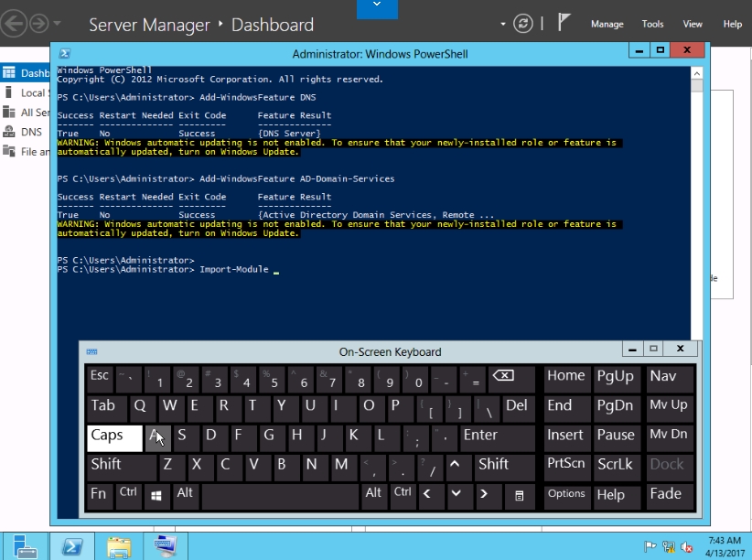This screenshot has height=560, width=752.
Task: Click the Server Manager back arrow
Action: click(13, 23)
